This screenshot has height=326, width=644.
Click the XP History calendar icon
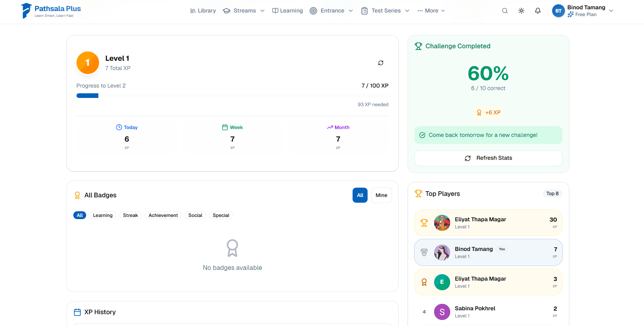point(77,312)
